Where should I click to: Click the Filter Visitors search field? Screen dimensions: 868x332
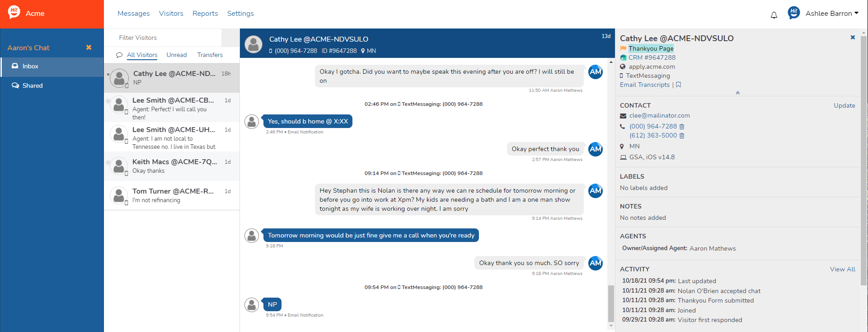tap(163, 38)
